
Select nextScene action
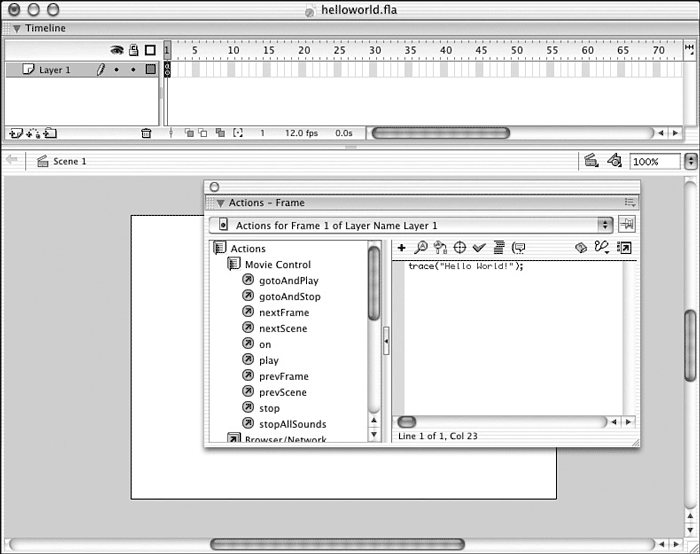click(x=283, y=329)
